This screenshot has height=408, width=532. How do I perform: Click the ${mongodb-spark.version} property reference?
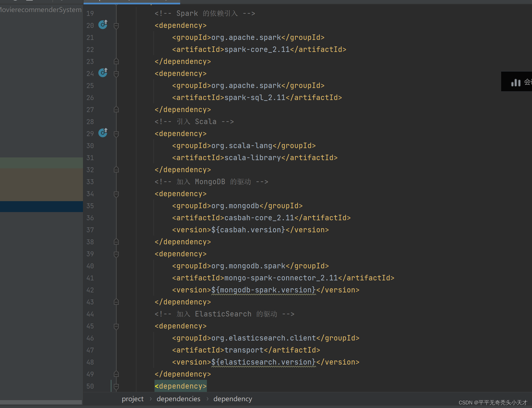[x=263, y=290]
